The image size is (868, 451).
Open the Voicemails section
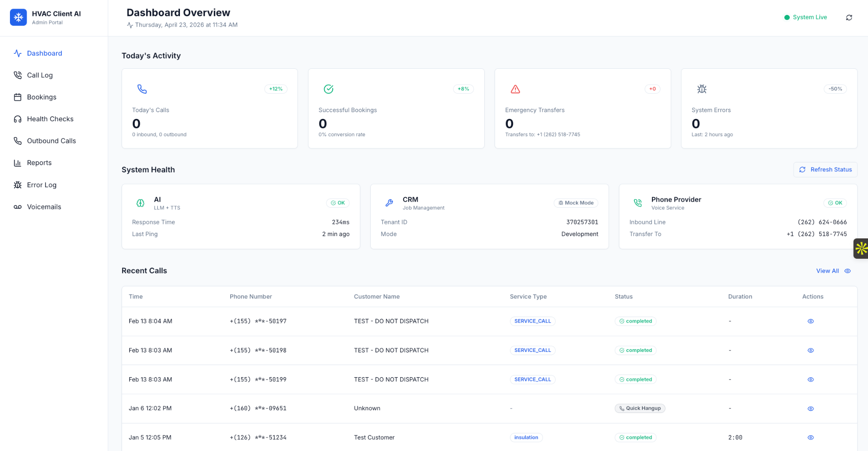click(44, 207)
